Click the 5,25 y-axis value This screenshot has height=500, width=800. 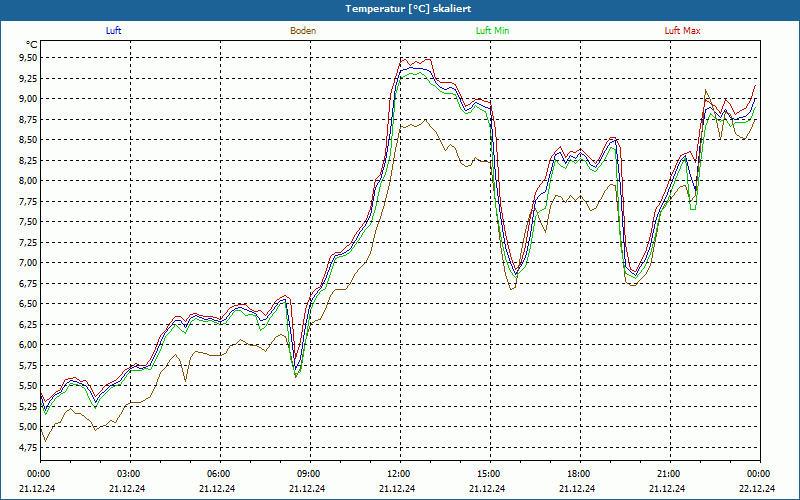(27, 407)
